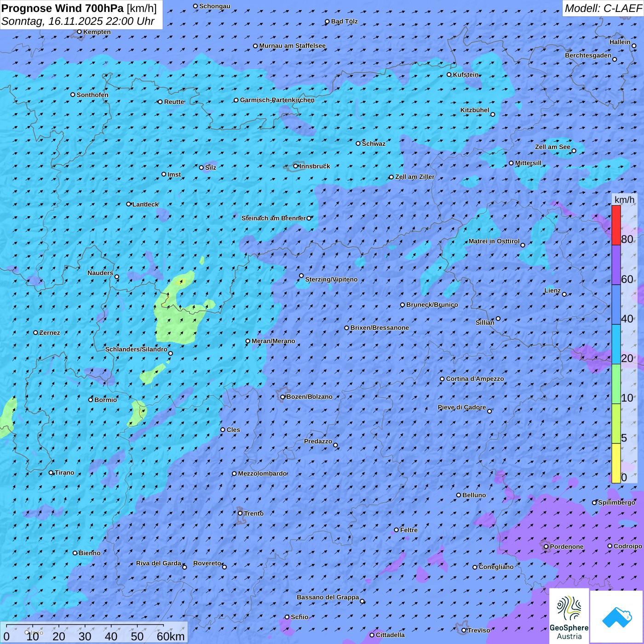
Task: Select the Bad Tölz city marker dot
Action: (328, 22)
